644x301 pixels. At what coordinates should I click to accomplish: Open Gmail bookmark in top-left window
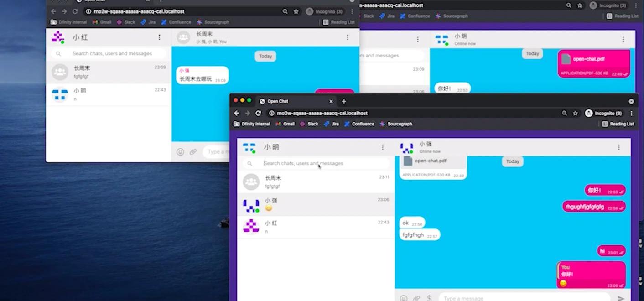pyautogui.click(x=102, y=22)
